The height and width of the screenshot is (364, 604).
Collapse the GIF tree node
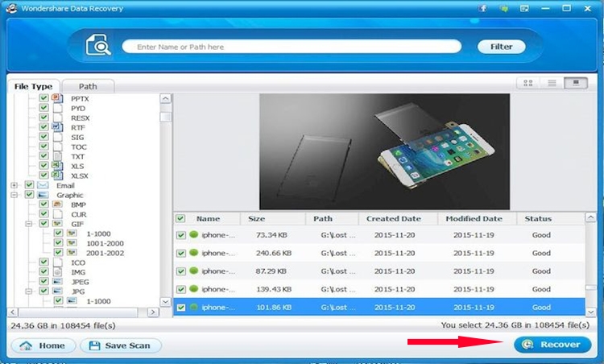[28, 223]
